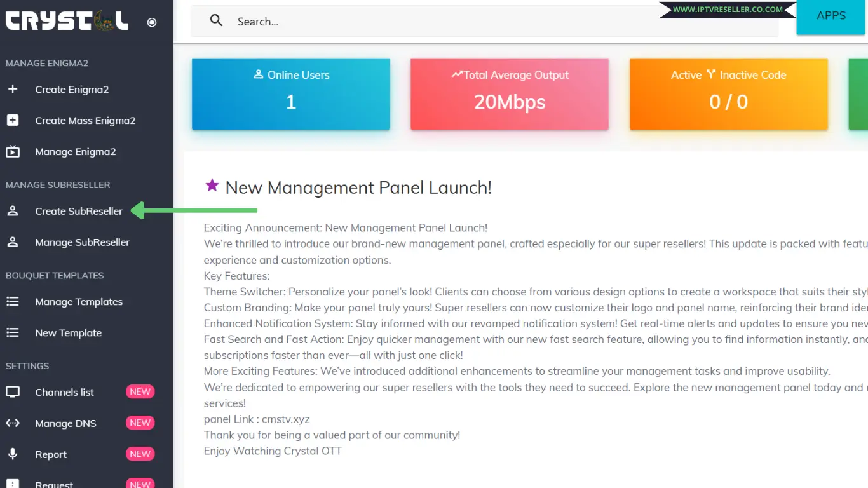The height and width of the screenshot is (488, 868).
Task: Select the Total Average Output card
Action: [509, 94]
